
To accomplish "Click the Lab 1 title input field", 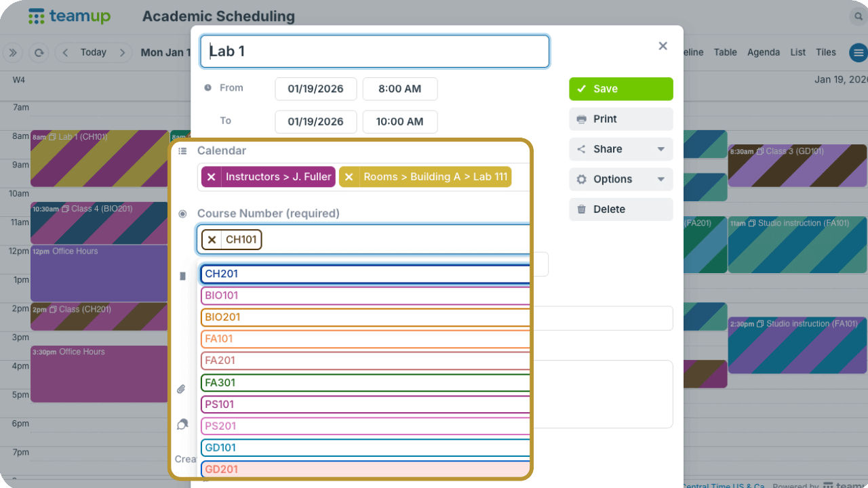I will click(x=374, y=52).
